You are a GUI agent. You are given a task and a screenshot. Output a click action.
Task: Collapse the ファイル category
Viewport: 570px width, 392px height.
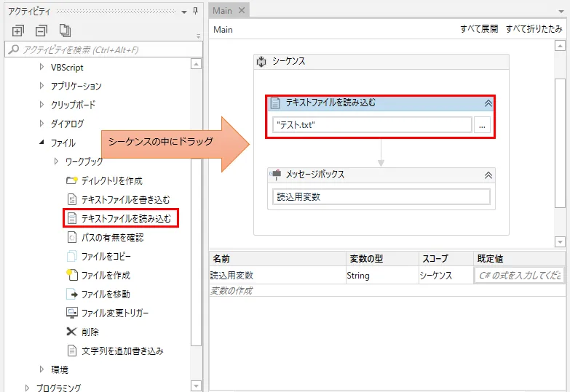41,143
